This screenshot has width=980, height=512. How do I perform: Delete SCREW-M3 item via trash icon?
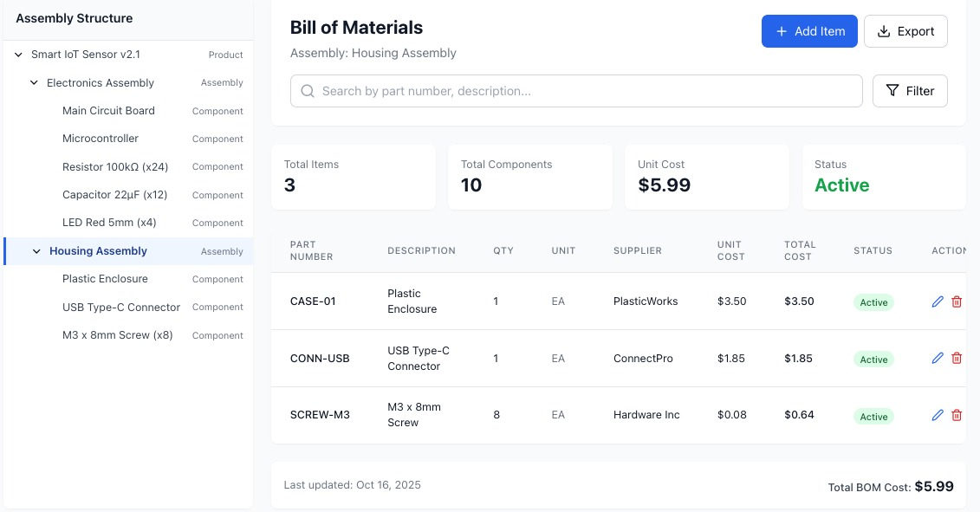(x=957, y=416)
